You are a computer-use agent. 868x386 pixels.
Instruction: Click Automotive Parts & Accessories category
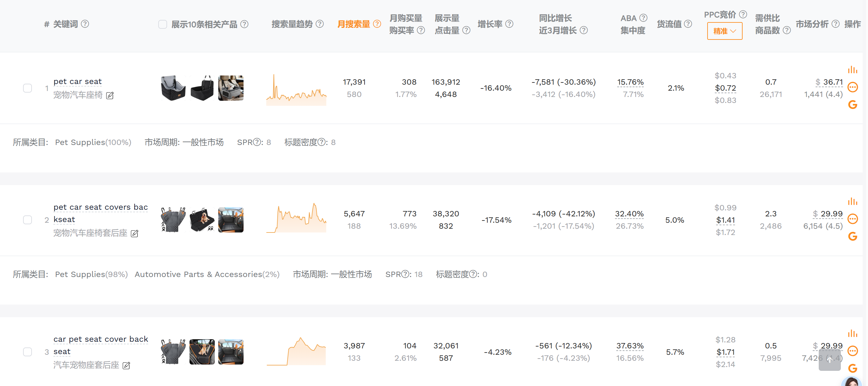(x=207, y=274)
